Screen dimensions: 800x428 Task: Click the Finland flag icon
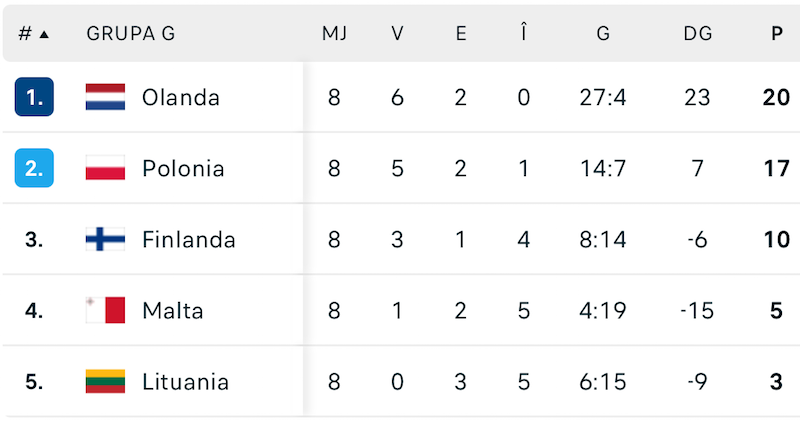[105, 239]
